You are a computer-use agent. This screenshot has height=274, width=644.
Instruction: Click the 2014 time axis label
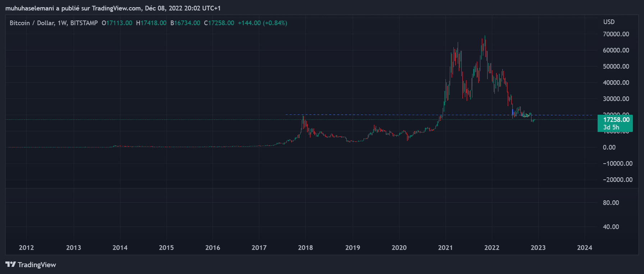tap(120, 248)
